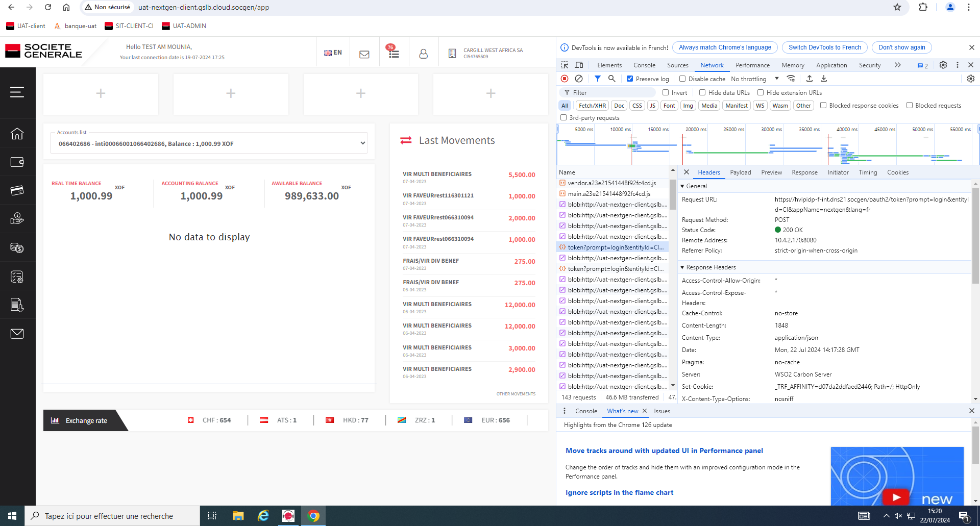Screen dimensions: 980x526
Task: Open network search with the magnifier icon
Action: (611, 79)
